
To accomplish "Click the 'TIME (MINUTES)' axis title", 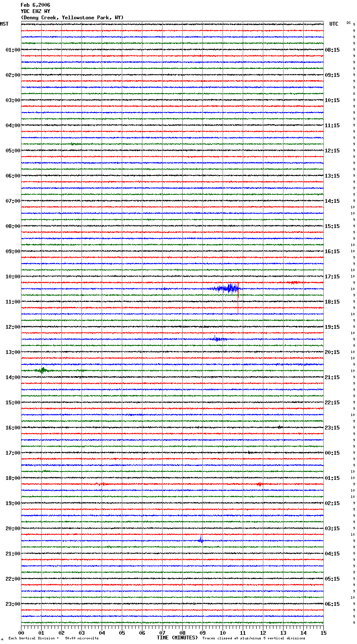I will click(x=177, y=638).
